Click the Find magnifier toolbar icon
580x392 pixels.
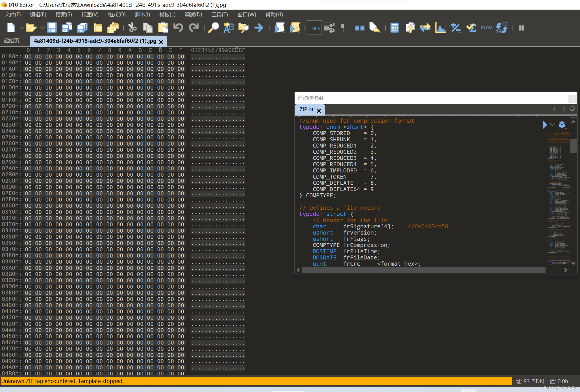pos(213,28)
